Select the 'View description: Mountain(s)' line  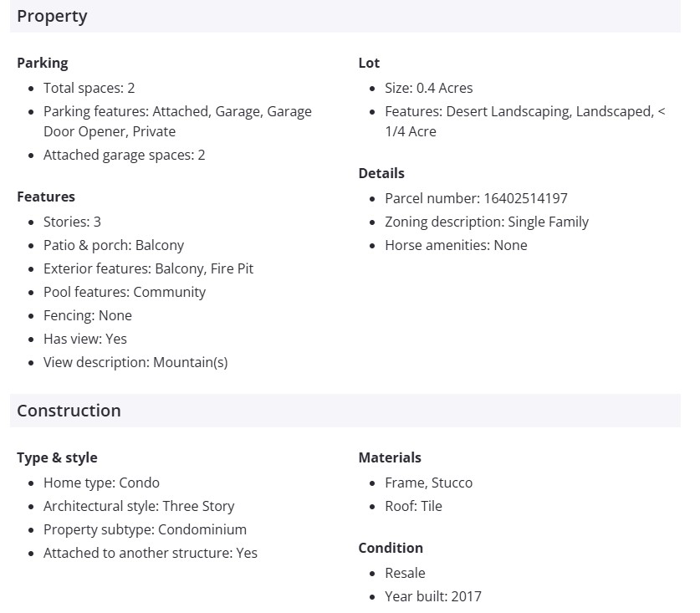coord(135,362)
